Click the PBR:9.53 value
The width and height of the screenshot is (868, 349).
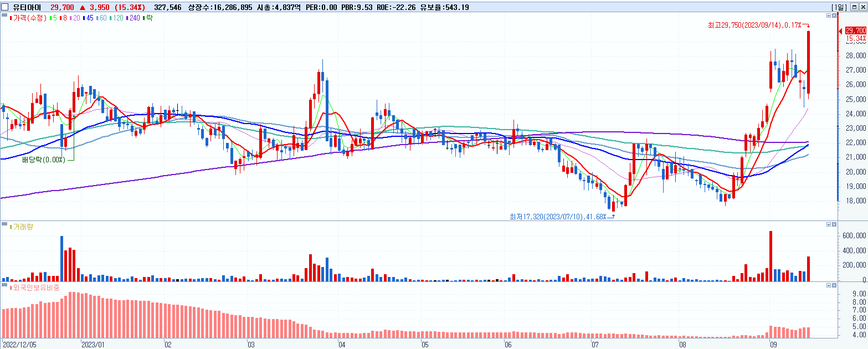click(x=356, y=7)
